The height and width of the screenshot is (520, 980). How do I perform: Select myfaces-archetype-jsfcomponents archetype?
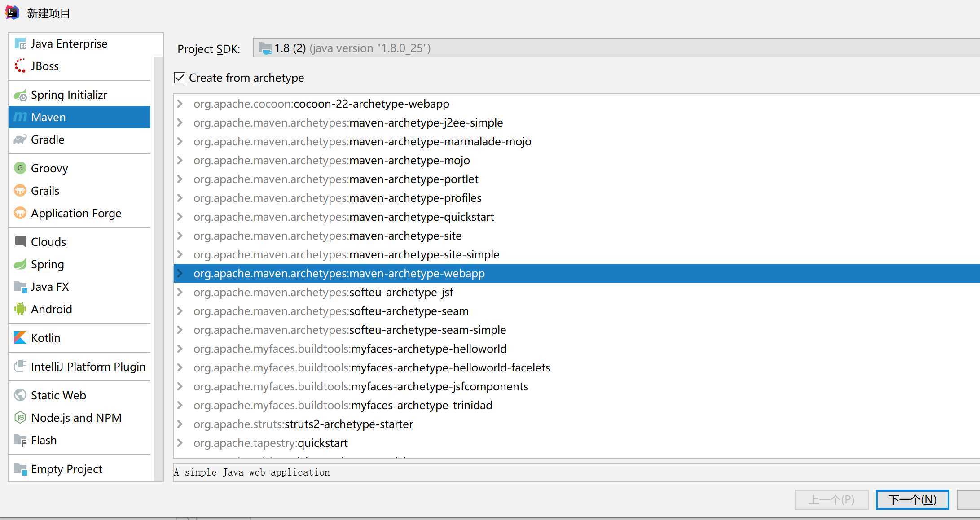pos(576,386)
